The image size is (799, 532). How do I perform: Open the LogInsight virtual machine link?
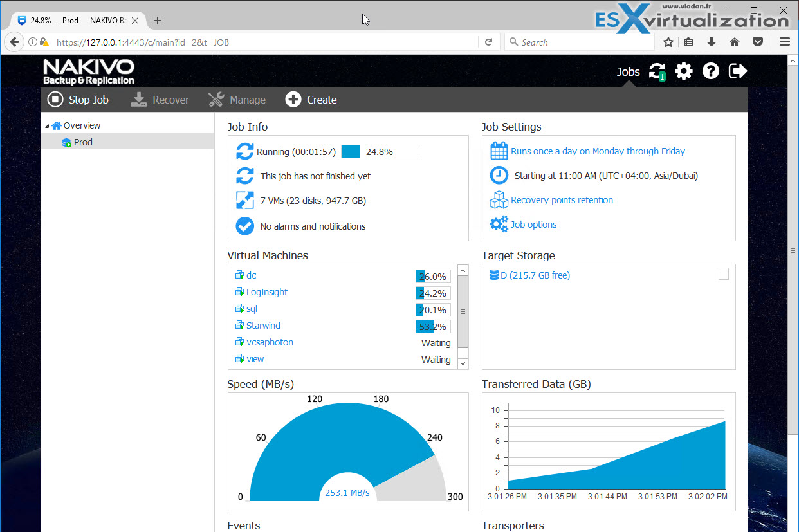click(267, 292)
